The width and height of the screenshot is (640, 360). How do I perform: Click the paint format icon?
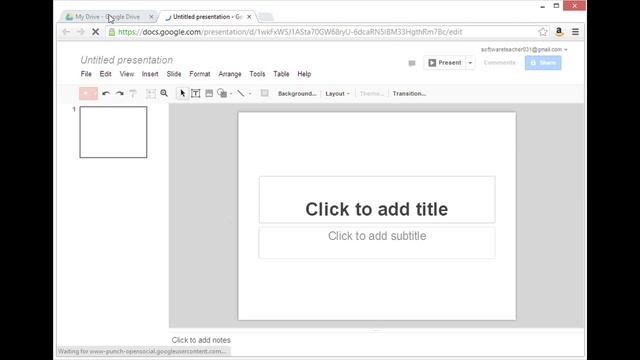133,93
